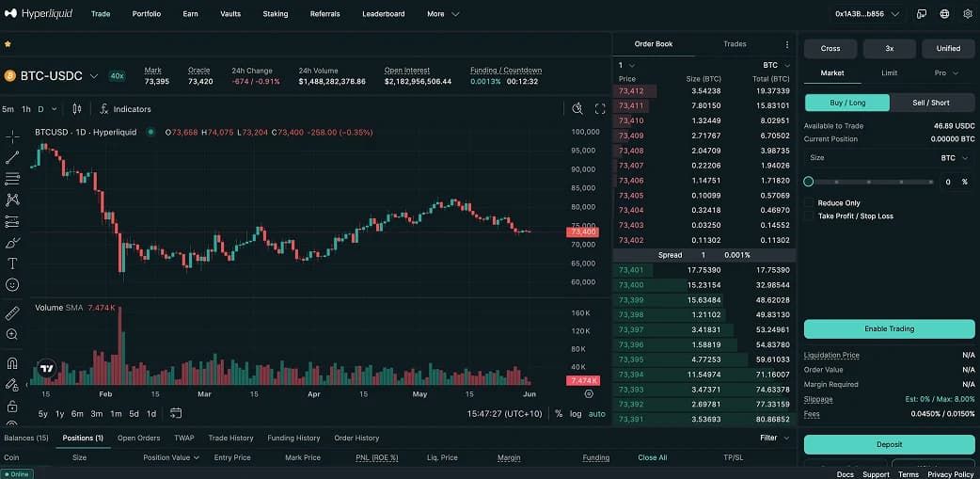
Task: Check Take Profit / Stop Loss option
Action: (x=809, y=216)
